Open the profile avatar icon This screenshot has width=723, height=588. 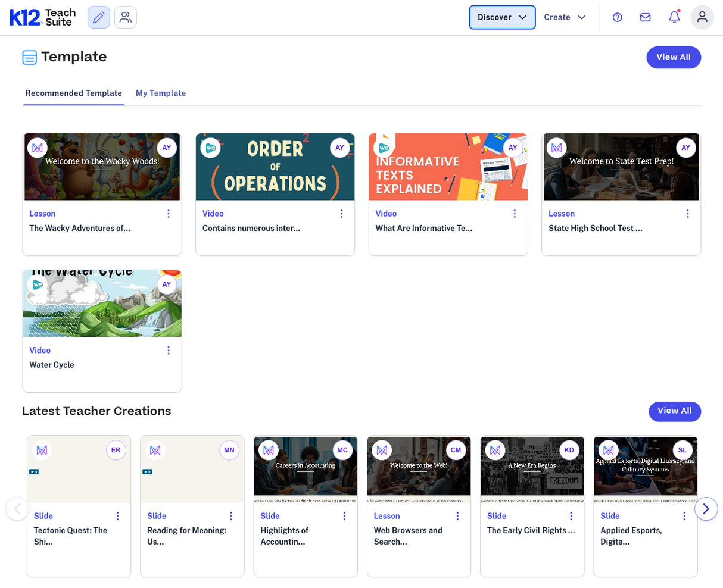pyautogui.click(x=702, y=17)
